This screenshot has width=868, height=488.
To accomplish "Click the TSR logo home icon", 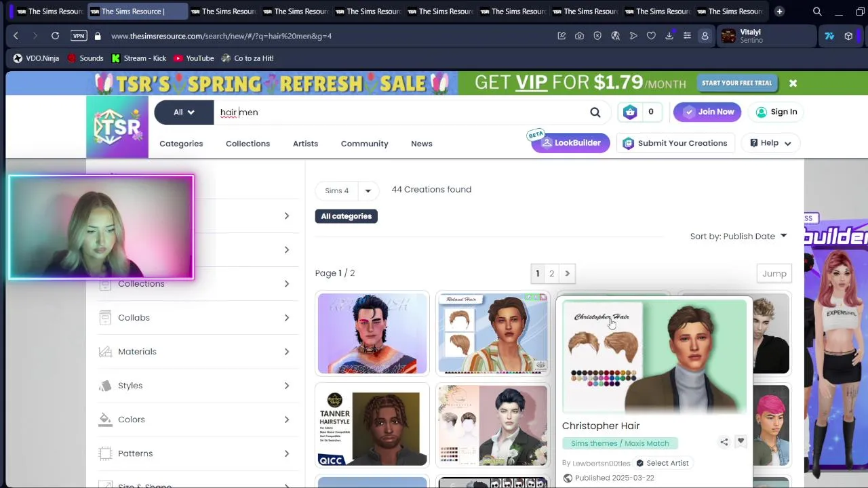I will (x=117, y=127).
